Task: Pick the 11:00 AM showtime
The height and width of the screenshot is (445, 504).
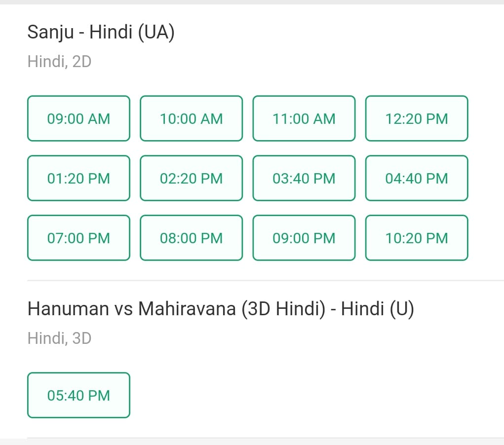Action: (304, 118)
